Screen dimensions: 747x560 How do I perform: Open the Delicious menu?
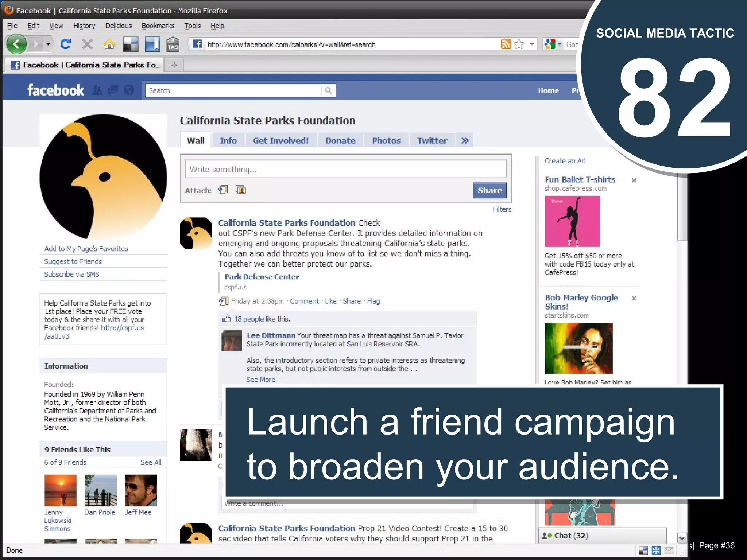(119, 26)
